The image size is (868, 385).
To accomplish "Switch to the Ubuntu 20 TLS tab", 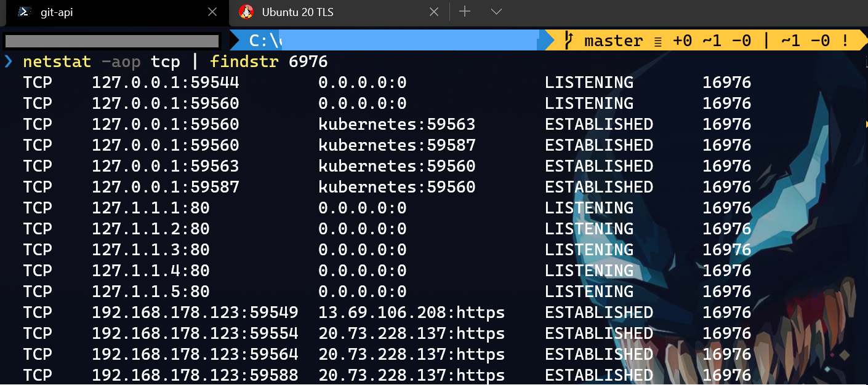I will (x=297, y=12).
